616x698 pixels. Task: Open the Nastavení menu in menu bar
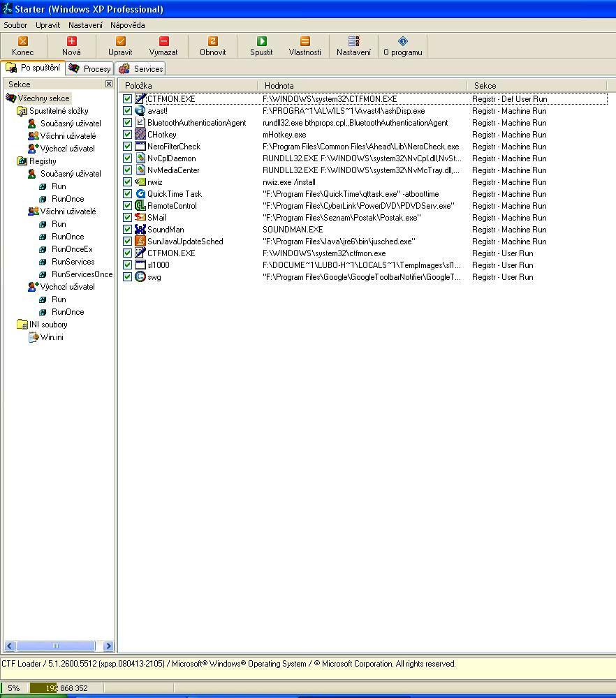point(85,25)
